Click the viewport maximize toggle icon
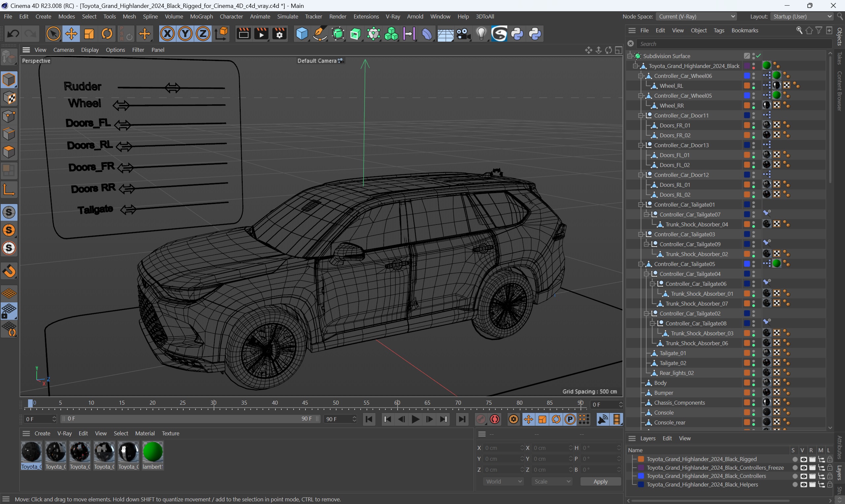This screenshot has height=504, width=845. pos(619,50)
